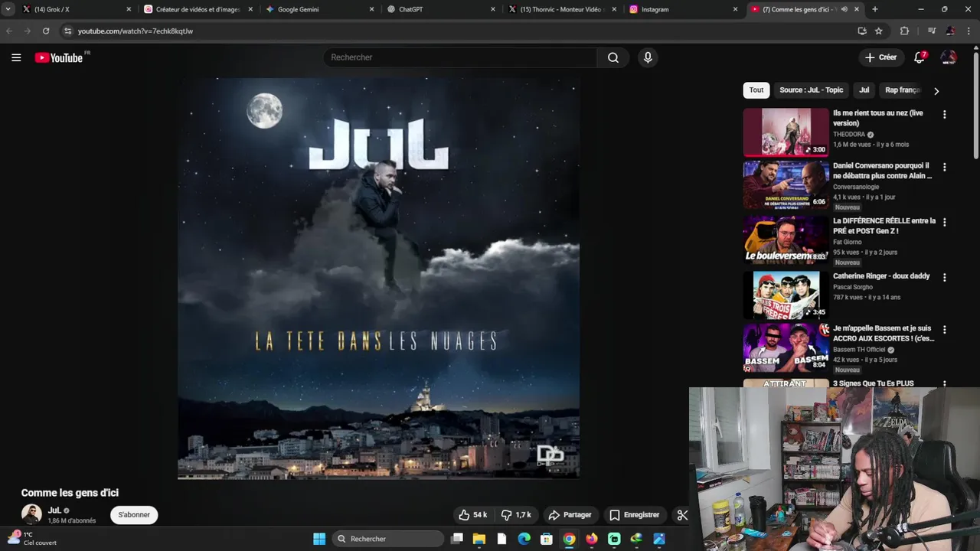This screenshot has height=551, width=980.
Task: Open a new Chrome tab
Action: point(875,9)
